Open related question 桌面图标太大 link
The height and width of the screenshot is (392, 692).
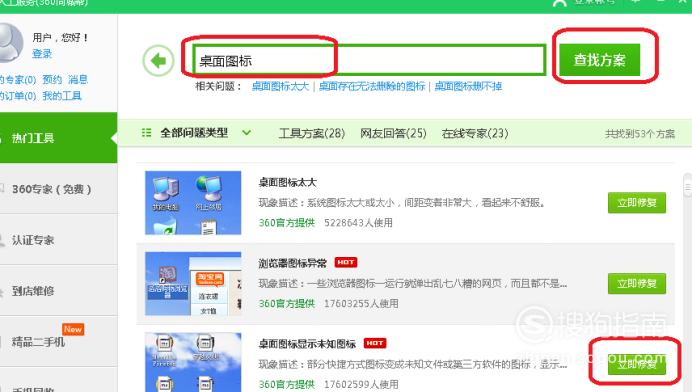(x=280, y=86)
